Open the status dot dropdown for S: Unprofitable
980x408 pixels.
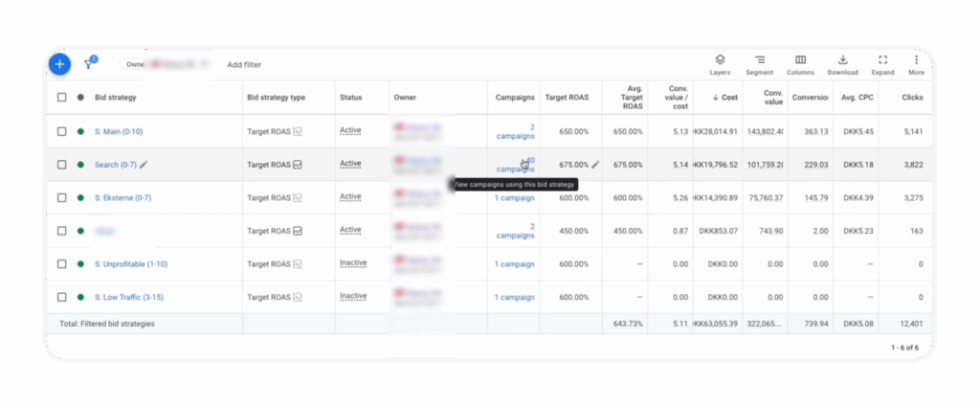pos(80,264)
